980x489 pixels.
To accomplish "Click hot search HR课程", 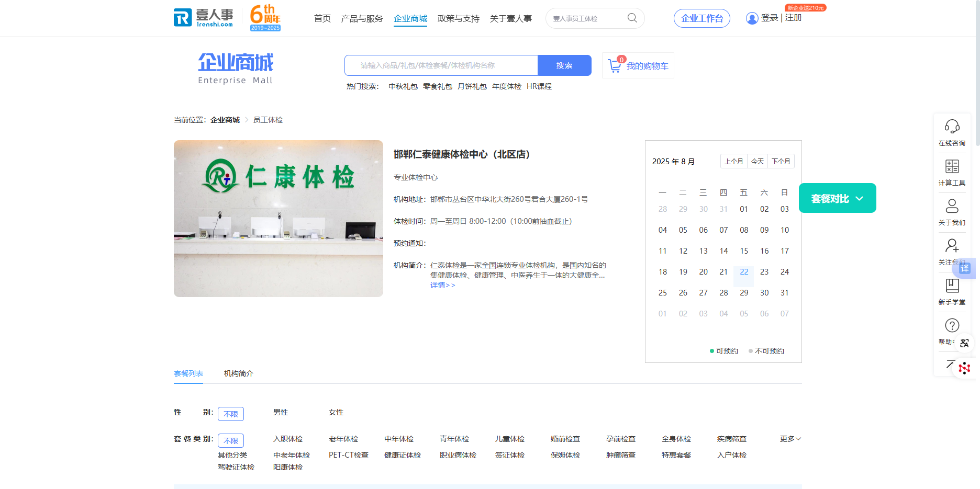I will tap(539, 86).
